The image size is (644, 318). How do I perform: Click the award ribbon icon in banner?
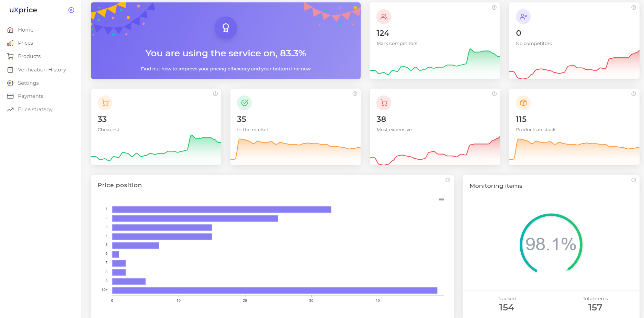(226, 28)
